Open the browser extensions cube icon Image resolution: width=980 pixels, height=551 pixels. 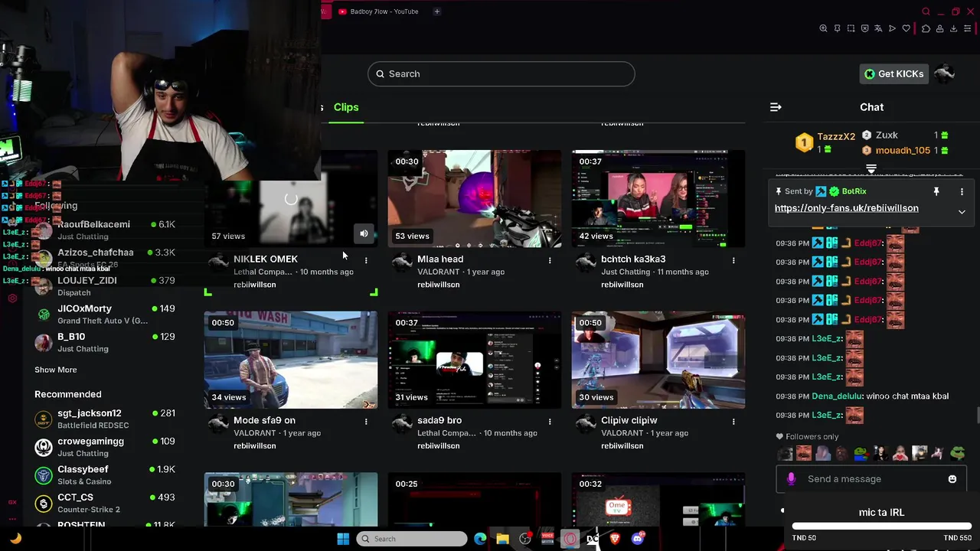[x=926, y=28]
